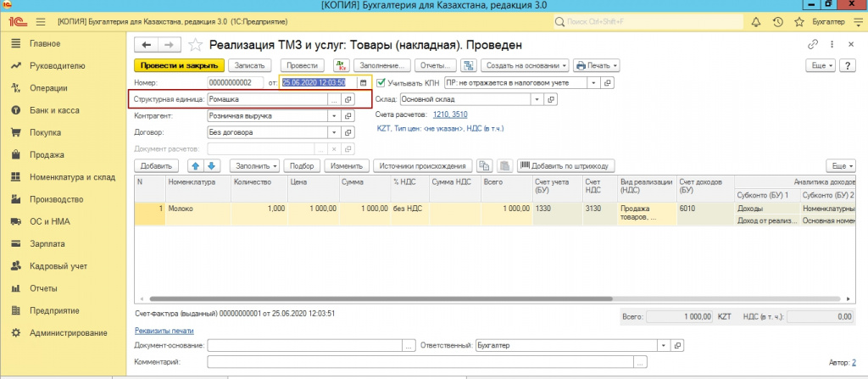Click the structure icon next to Отчеты

pos(468,65)
